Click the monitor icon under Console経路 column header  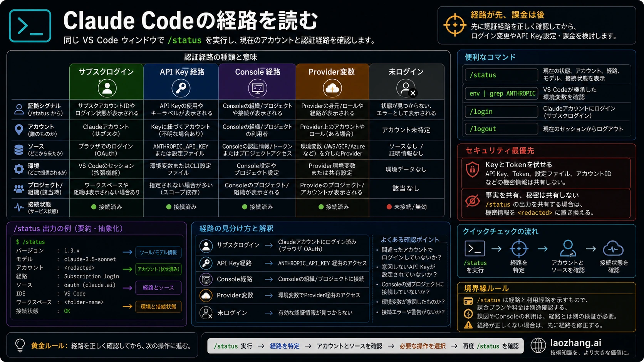257,88
